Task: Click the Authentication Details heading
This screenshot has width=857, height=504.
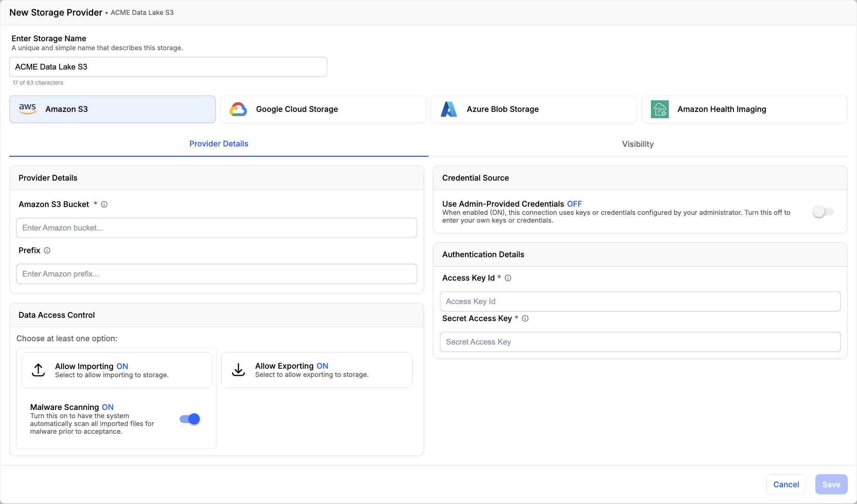Action: coord(483,255)
